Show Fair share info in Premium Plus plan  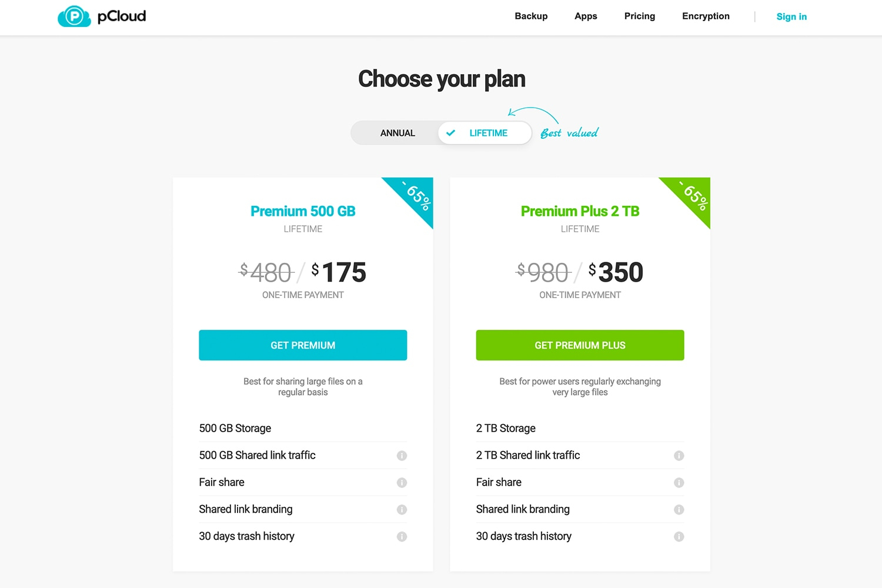click(679, 483)
